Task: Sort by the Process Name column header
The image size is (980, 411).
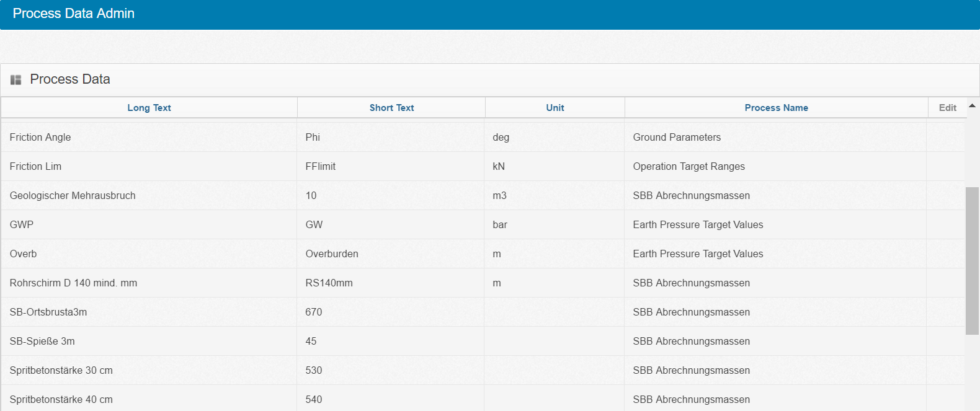Action: coord(776,108)
